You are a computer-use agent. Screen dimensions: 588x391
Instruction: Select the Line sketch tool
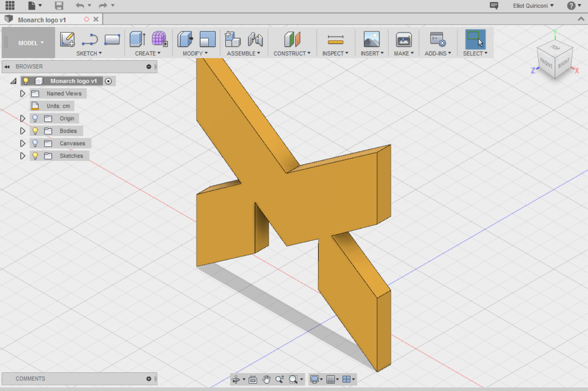click(90, 39)
